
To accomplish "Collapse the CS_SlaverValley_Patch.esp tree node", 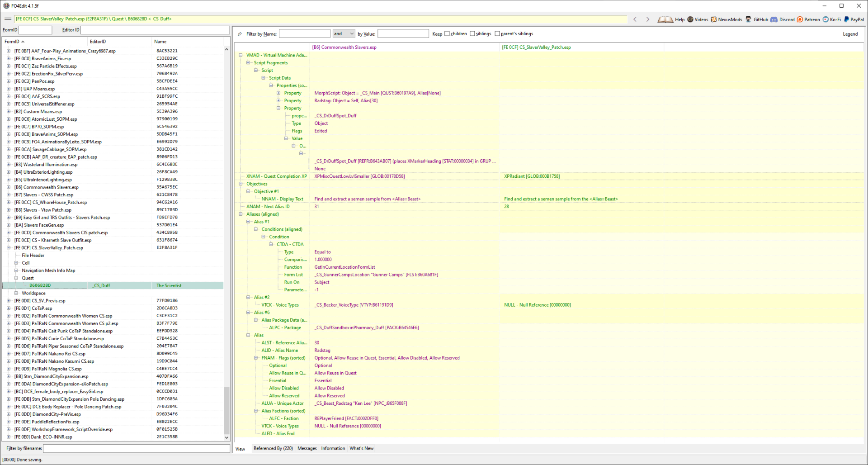I will coord(9,248).
